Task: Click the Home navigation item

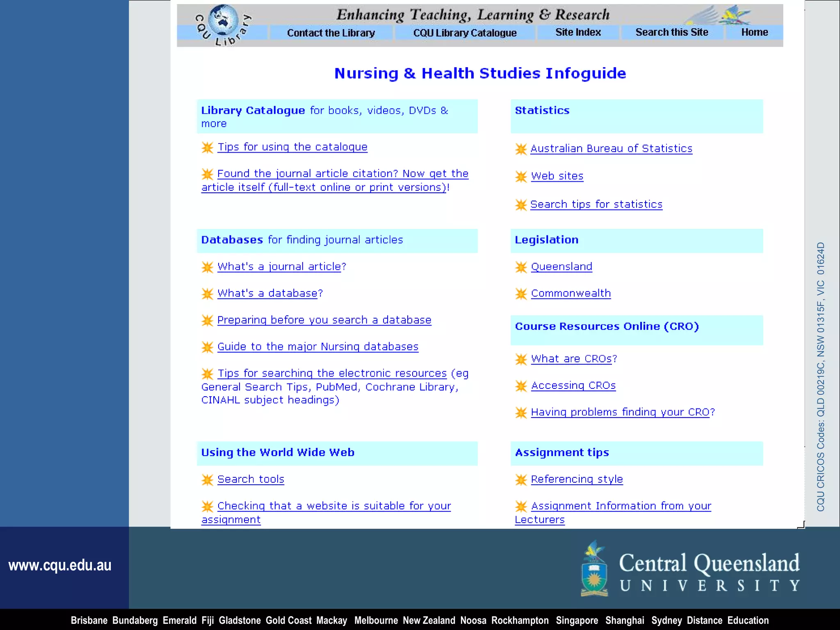Action: click(754, 32)
